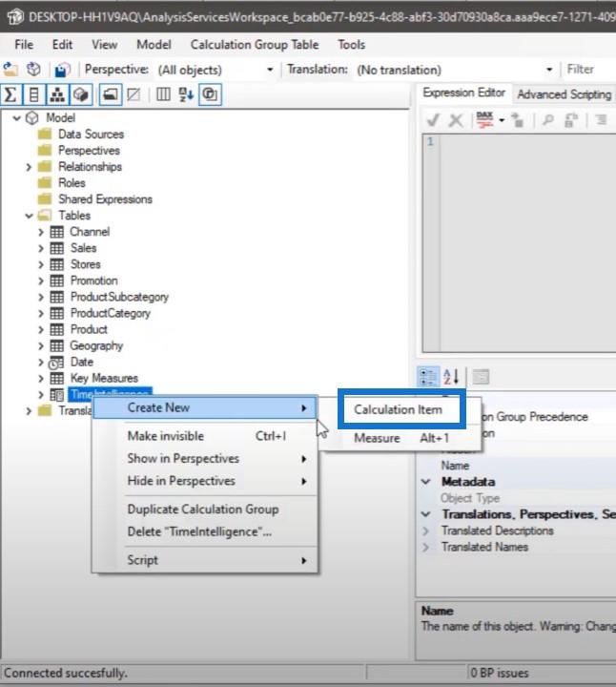Click the TimeIntelligence calculation group icon
The width and height of the screenshot is (616, 687).
(56, 395)
